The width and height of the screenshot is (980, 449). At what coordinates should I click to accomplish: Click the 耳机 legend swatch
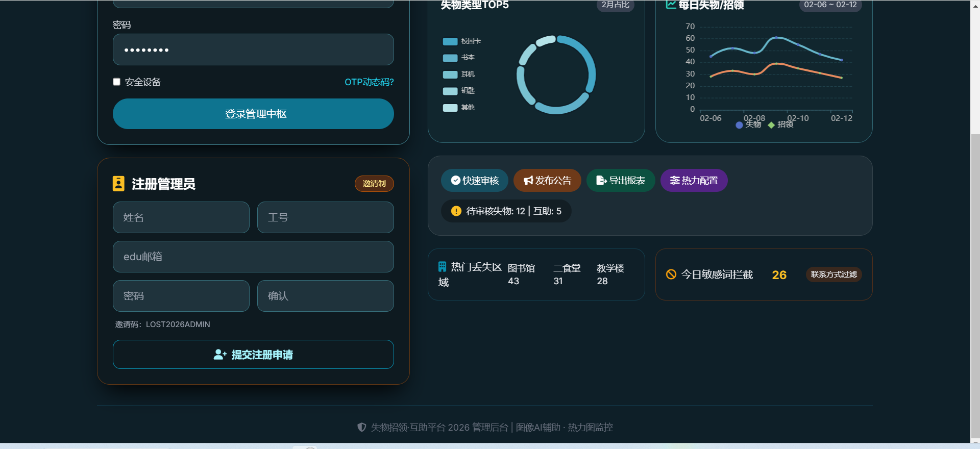(450, 74)
